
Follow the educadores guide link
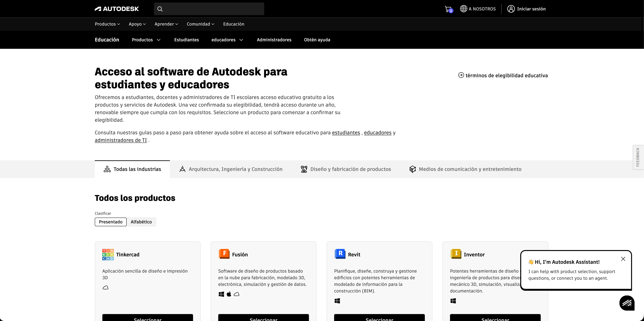pos(378,133)
